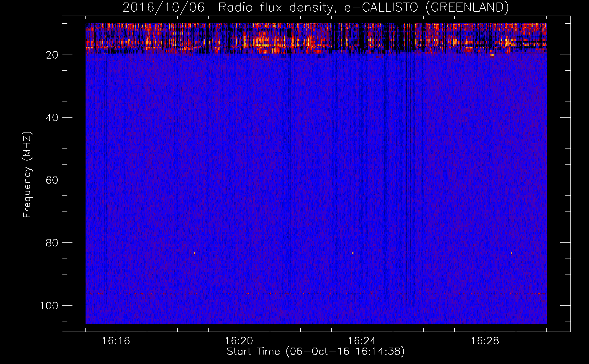589x364 pixels.
Task: Select the GREENLAND station label in title
Action: click(x=467, y=7)
